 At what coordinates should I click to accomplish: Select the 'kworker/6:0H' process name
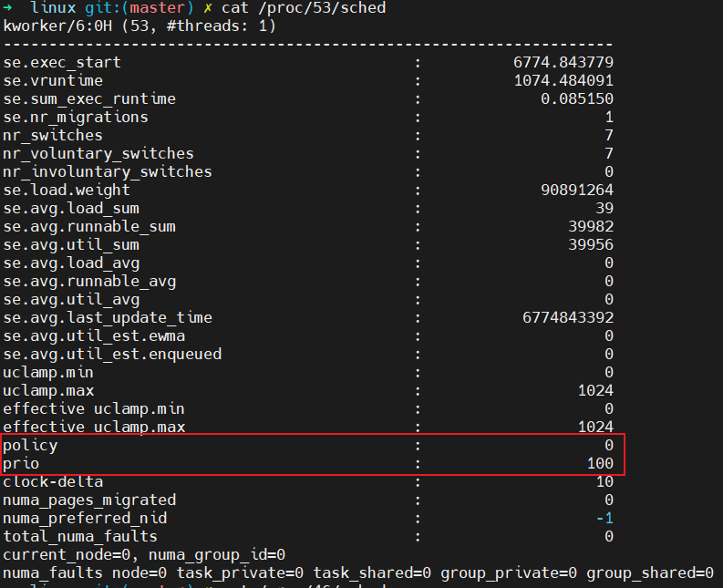(x=57, y=26)
